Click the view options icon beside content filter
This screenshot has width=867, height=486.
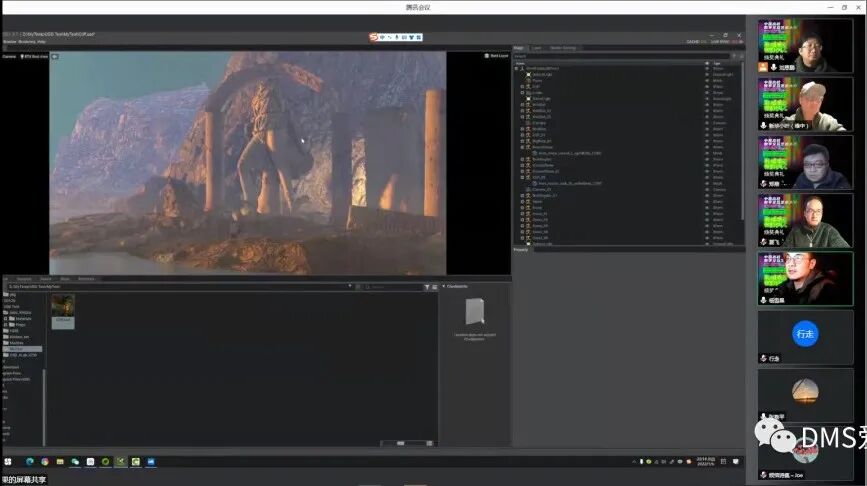[435, 287]
